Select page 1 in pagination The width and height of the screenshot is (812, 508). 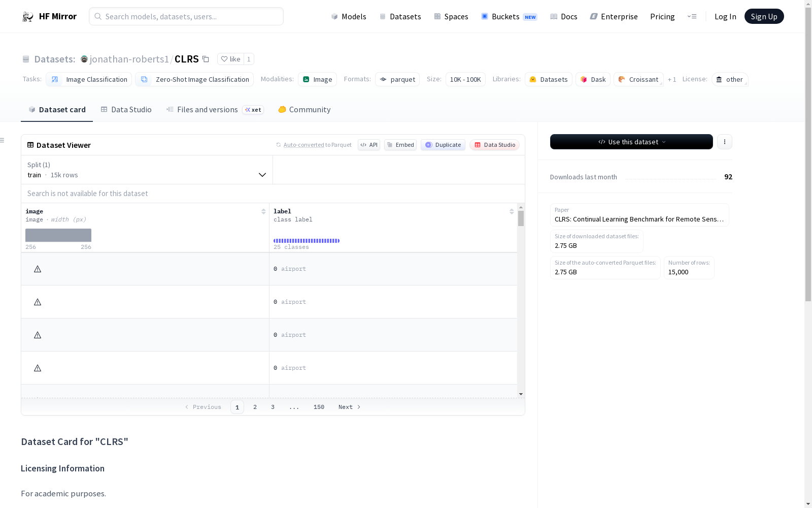pos(237,407)
